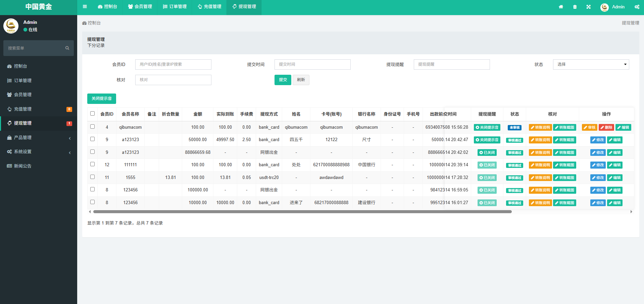Open the 状态 select dropdown
The height and width of the screenshot is (304, 644).
click(x=591, y=64)
